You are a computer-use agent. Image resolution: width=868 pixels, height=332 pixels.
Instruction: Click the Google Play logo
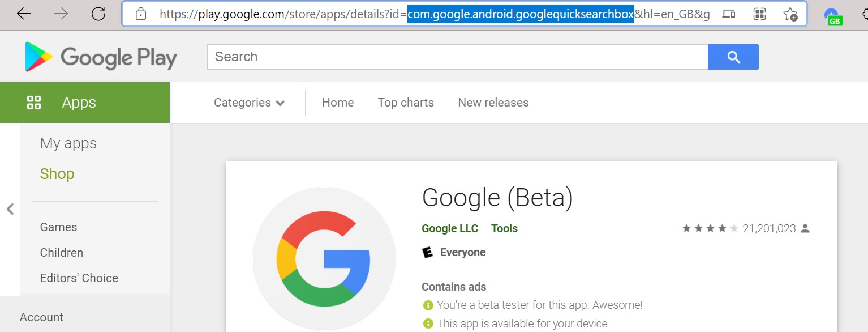(101, 57)
